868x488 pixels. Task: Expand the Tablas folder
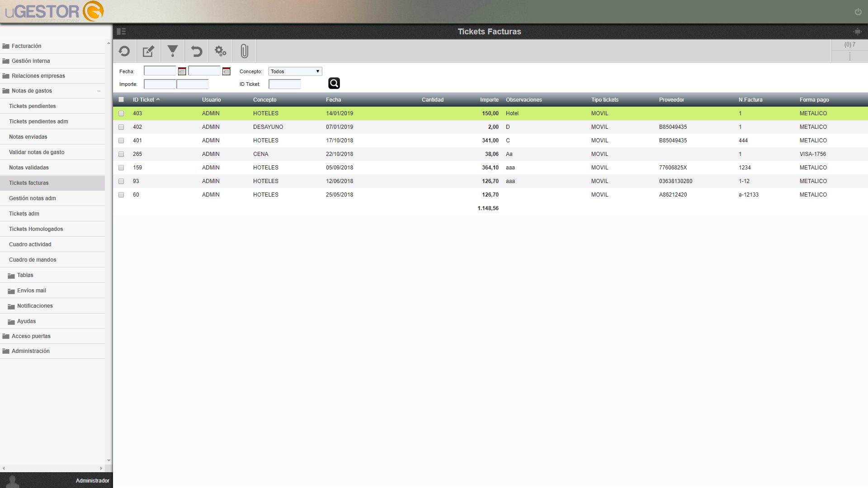tap(52, 275)
